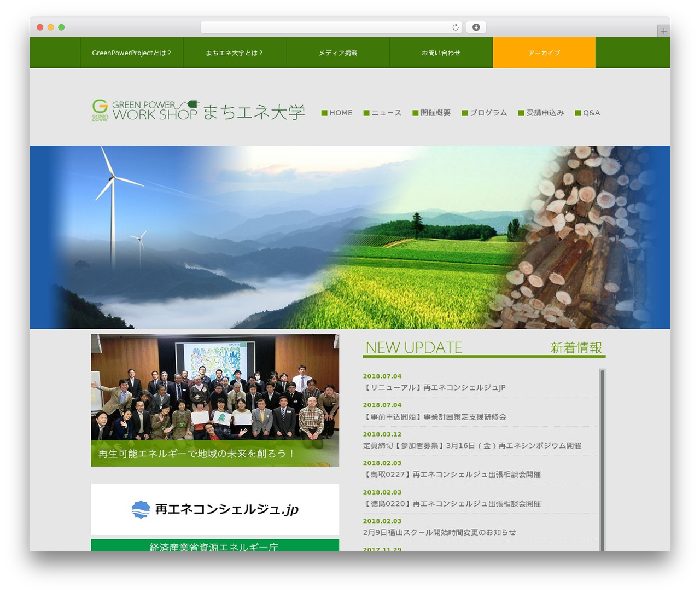Screen dimensions: 700x593
Task: Open 【徳島0220】出張相談会開催 news item
Action: click(x=452, y=504)
